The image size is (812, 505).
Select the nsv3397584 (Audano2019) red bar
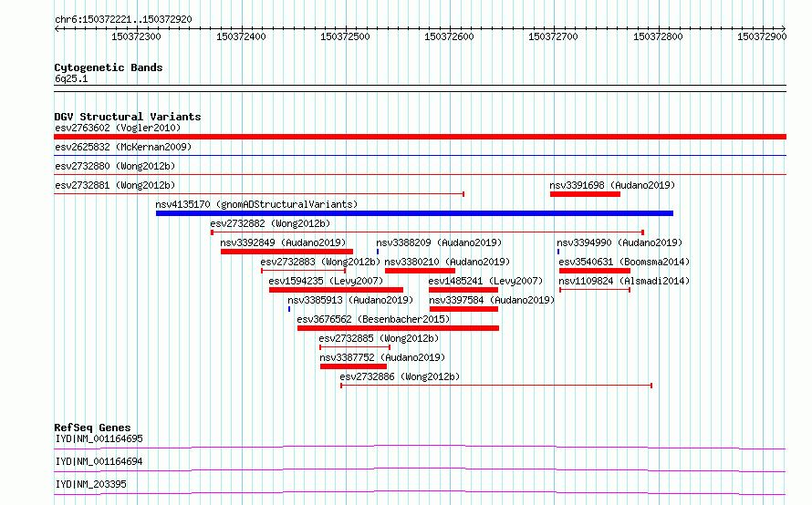click(x=464, y=309)
